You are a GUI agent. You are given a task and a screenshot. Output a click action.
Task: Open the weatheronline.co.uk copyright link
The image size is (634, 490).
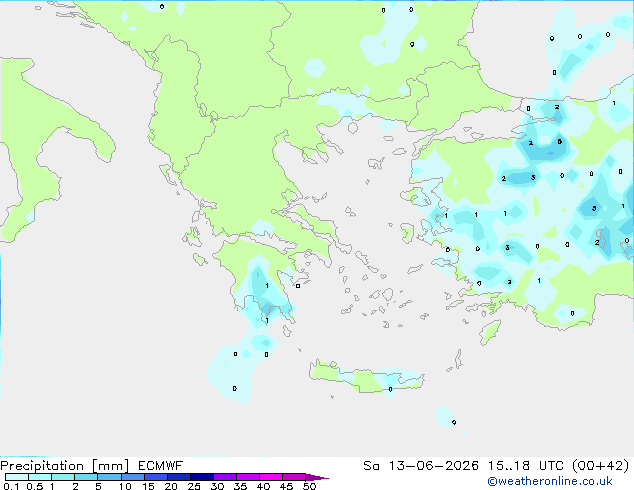point(550,481)
